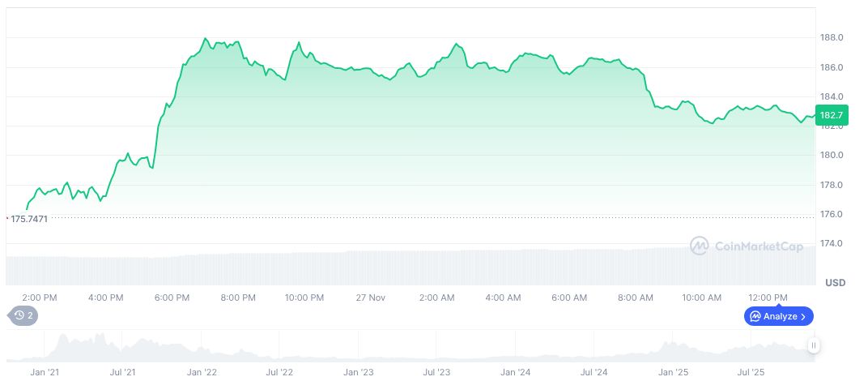868x381 pixels.
Task: Jump to Jan '22 in the overview timeline
Action: [201, 373]
